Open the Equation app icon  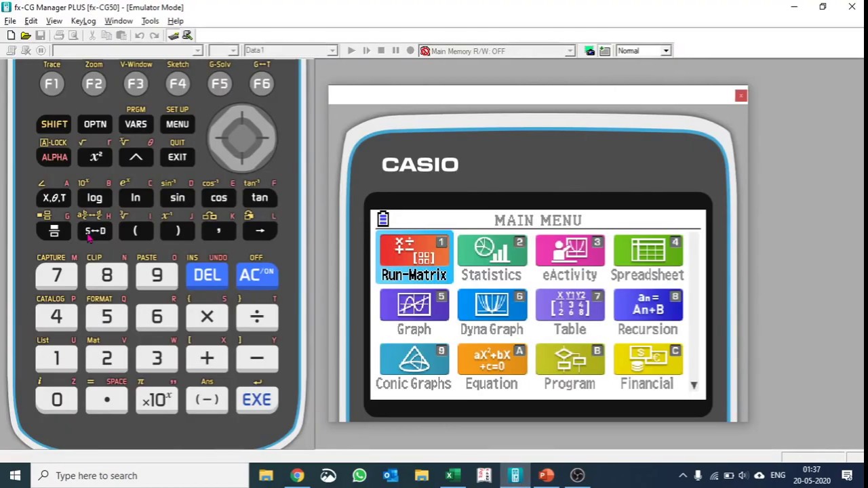click(x=492, y=367)
